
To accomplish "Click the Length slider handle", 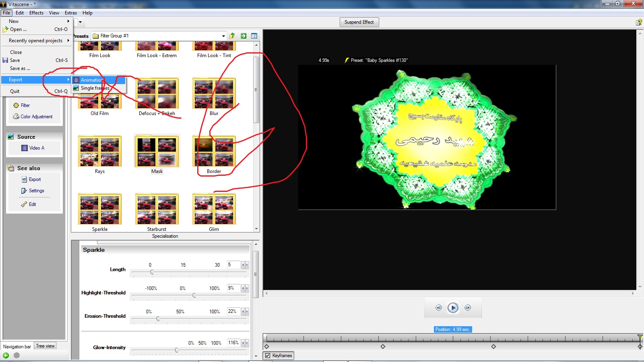I will [x=152, y=272].
